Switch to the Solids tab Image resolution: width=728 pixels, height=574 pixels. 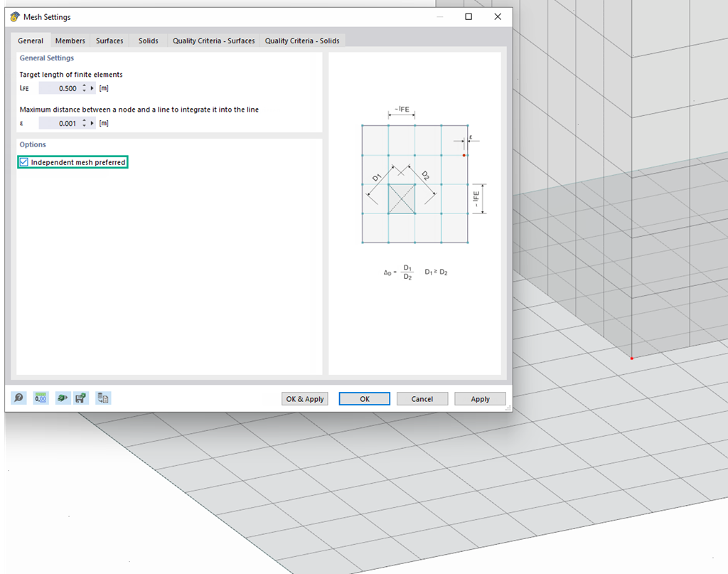[148, 41]
